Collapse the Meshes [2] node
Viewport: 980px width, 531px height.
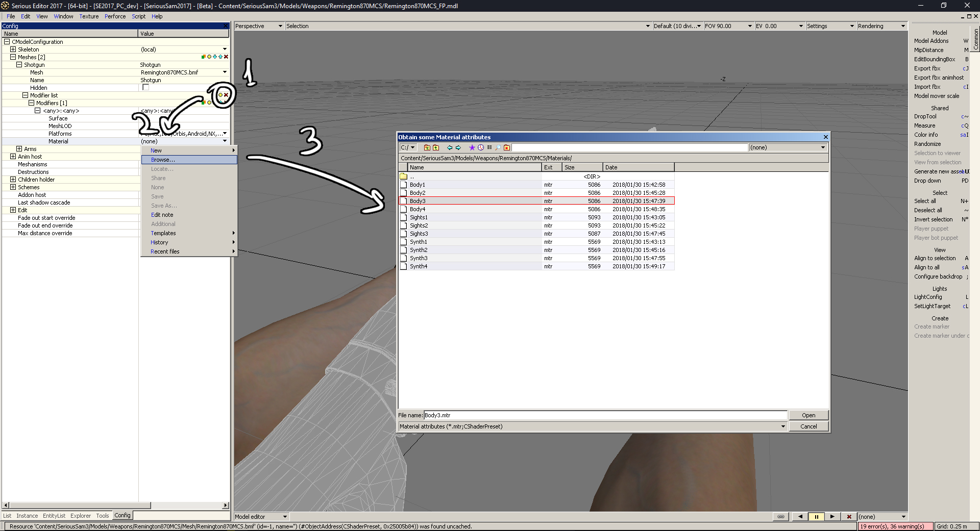pos(13,57)
